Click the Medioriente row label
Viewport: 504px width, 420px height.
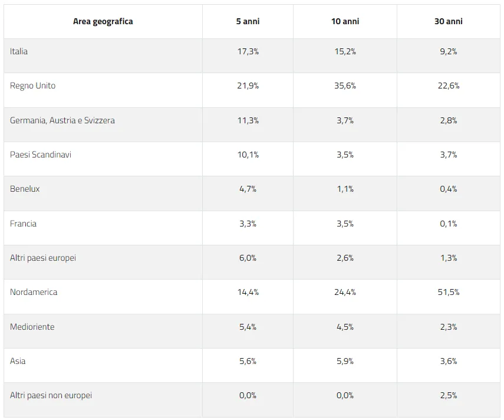coord(32,327)
